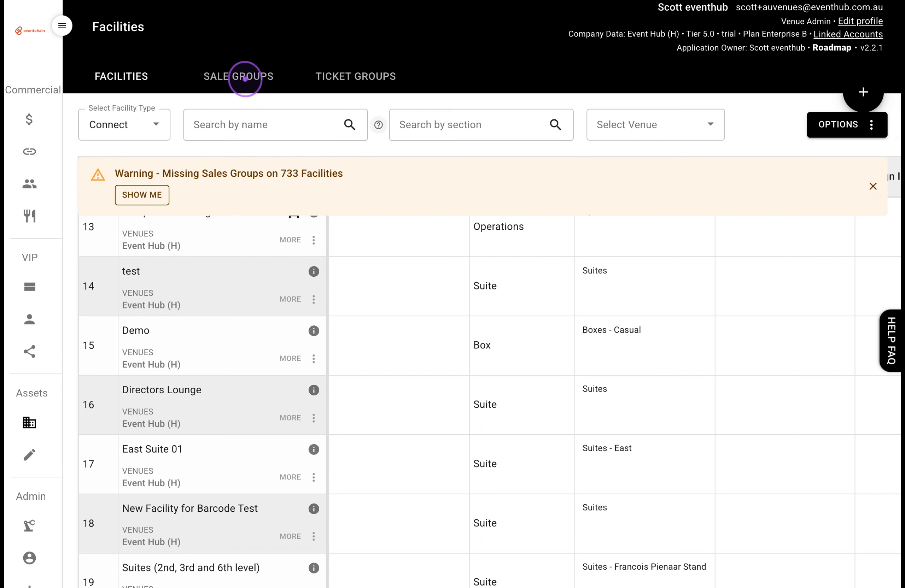Open the link chain sidebar icon

pos(29,152)
